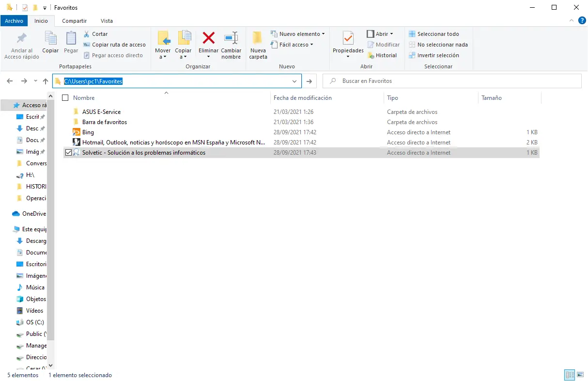
Task: Open the Eliminar dropdown arrow
Action: point(209,57)
